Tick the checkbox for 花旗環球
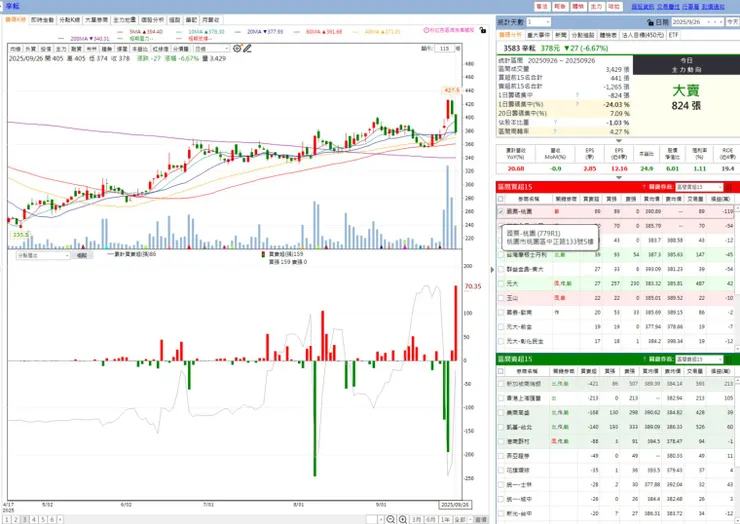Image resolution: width=740 pixels, height=524 pixels. (501, 470)
